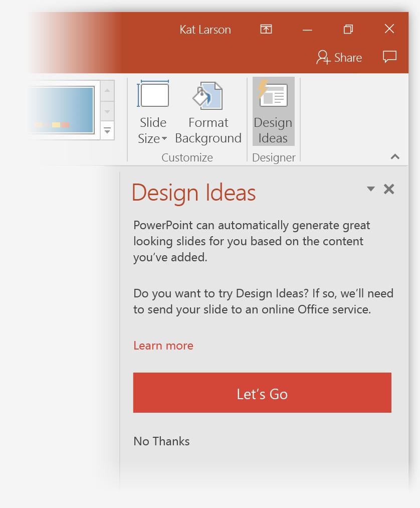Follow the Learn more link

pos(163,346)
